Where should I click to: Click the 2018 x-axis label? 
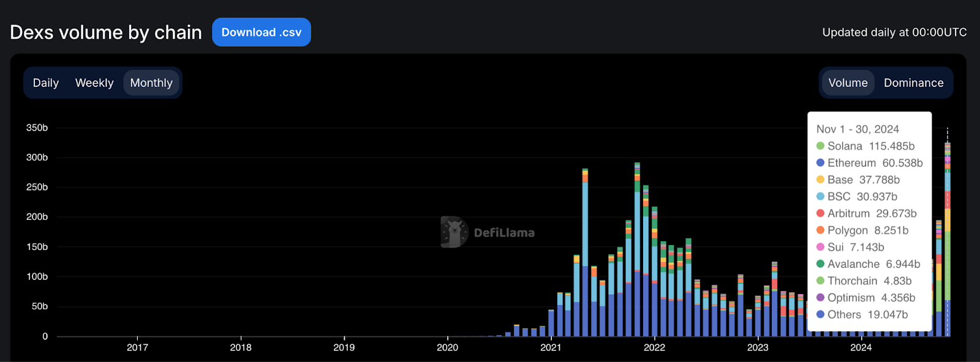point(241,347)
